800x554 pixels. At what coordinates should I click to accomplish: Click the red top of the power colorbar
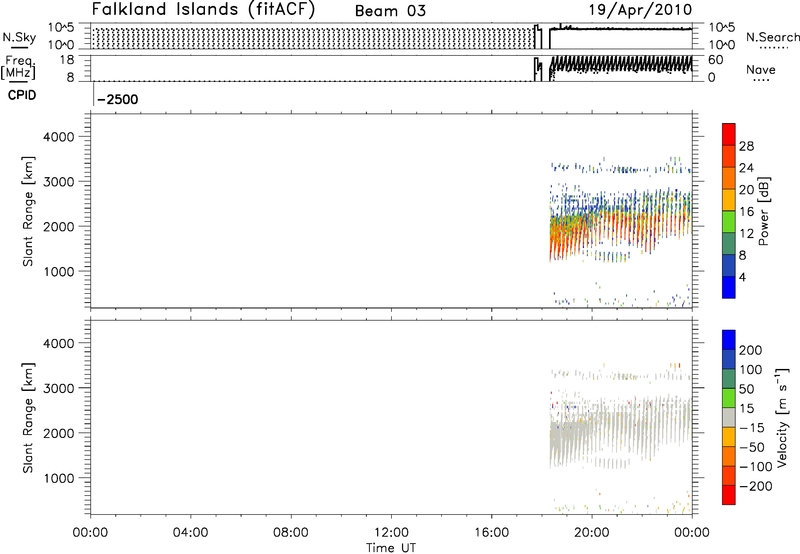point(729,134)
